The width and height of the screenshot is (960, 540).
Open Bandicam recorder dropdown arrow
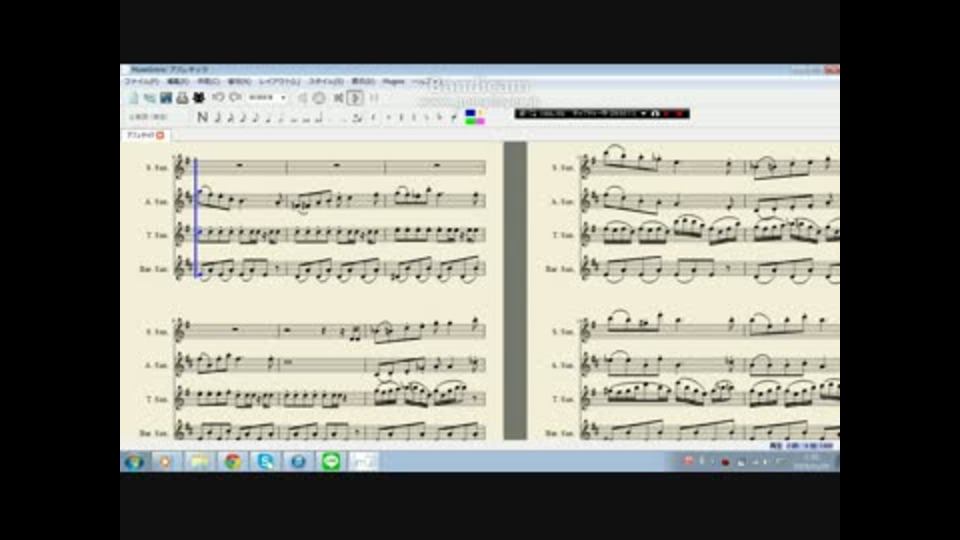coord(643,114)
